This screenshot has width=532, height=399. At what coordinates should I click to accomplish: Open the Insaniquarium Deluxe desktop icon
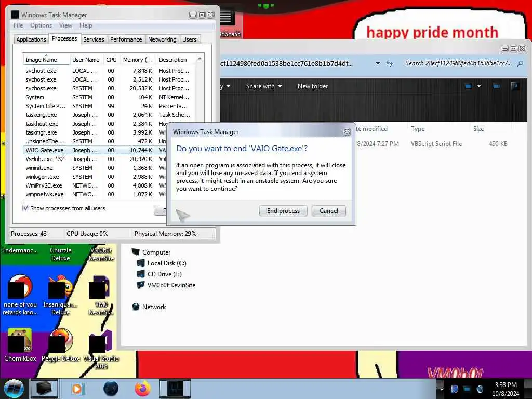61,295
